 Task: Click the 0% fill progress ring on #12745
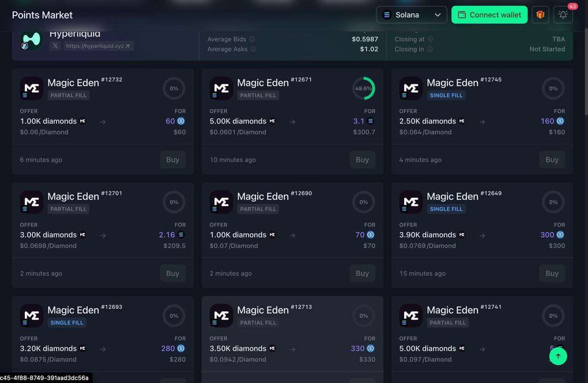[x=553, y=88]
